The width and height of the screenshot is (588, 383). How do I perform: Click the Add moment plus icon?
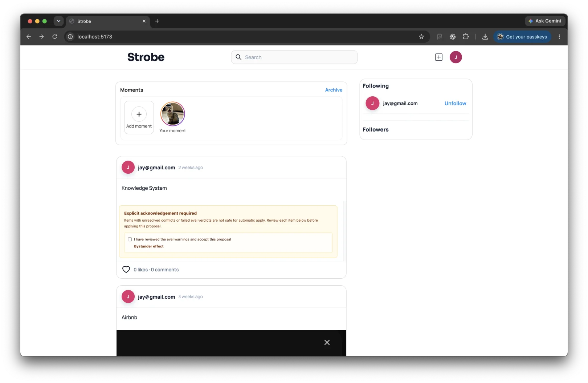pyautogui.click(x=139, y=114)
